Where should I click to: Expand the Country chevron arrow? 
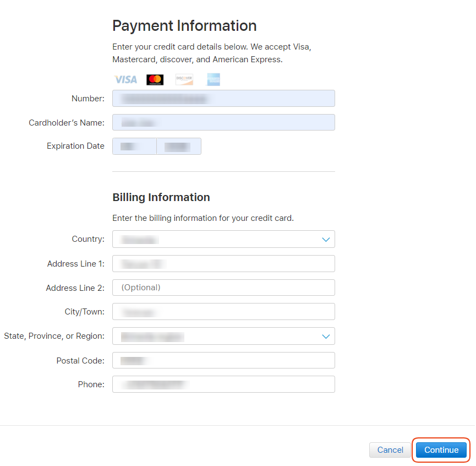[326, 240]
